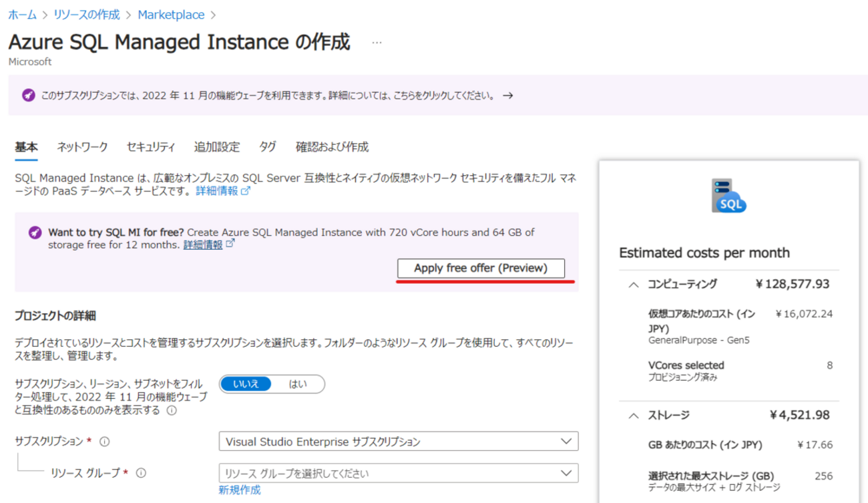Open the ホーム breadcrumb link
This screenshot has width=868, height=503.
(23, 13)
